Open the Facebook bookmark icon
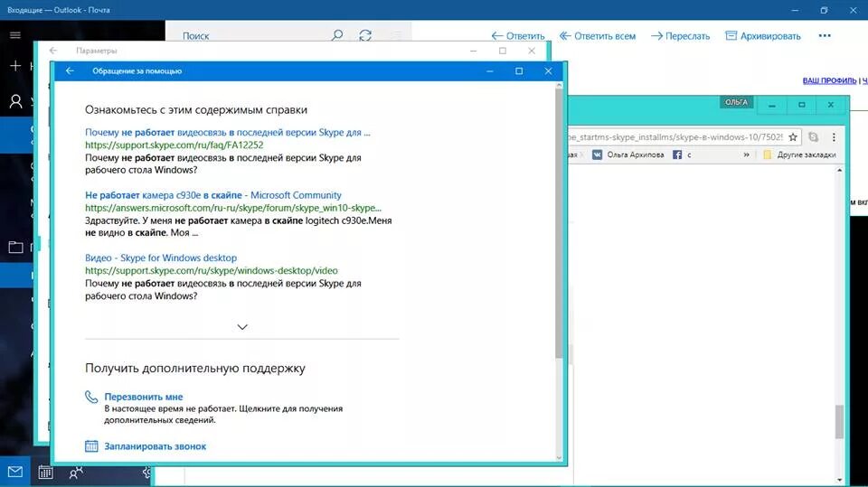This screenshot has width=868, height=487. pos(677,155)
